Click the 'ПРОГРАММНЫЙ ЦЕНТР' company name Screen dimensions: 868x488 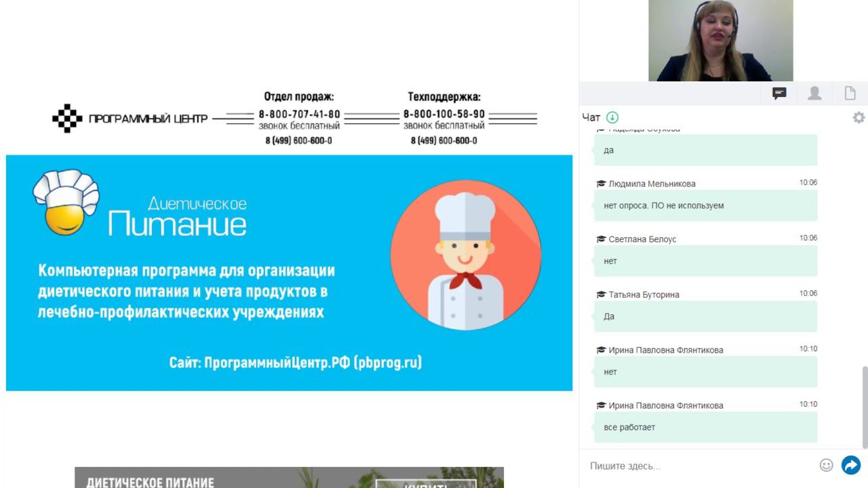tap(148, 119)
